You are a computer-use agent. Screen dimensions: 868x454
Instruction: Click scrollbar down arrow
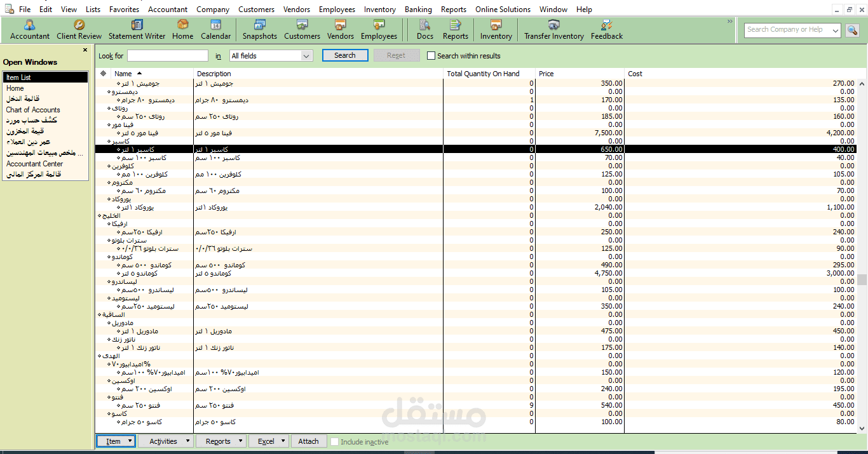point(862,429)
